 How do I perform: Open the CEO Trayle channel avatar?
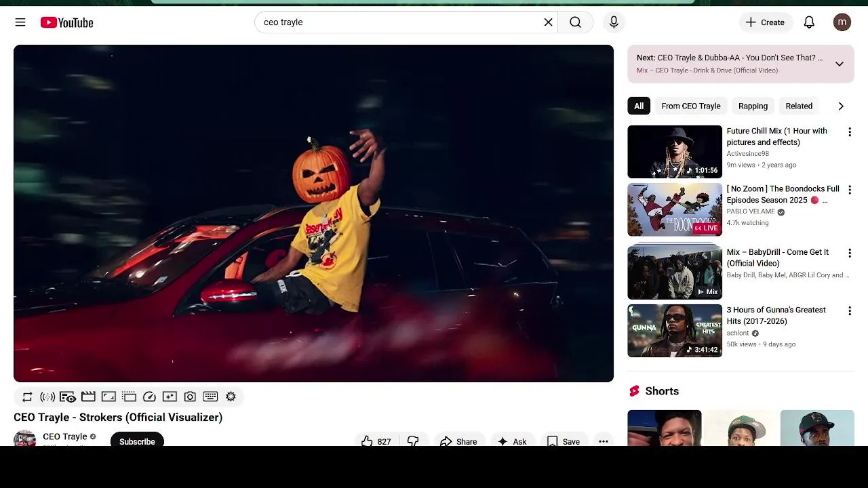(x=25, y=439)
